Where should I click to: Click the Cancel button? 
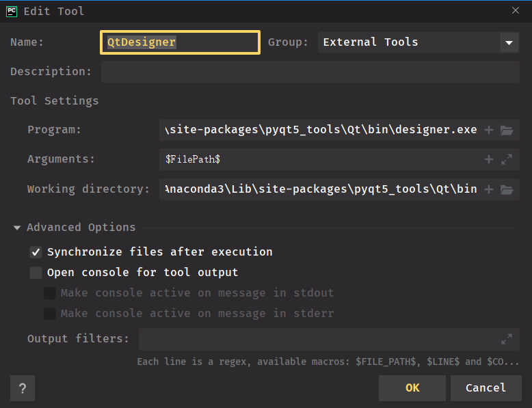486,388
